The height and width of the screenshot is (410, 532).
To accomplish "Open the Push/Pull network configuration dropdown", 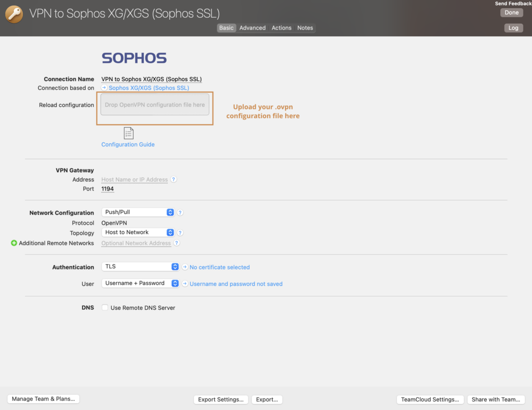I will [x=137, y=212].
